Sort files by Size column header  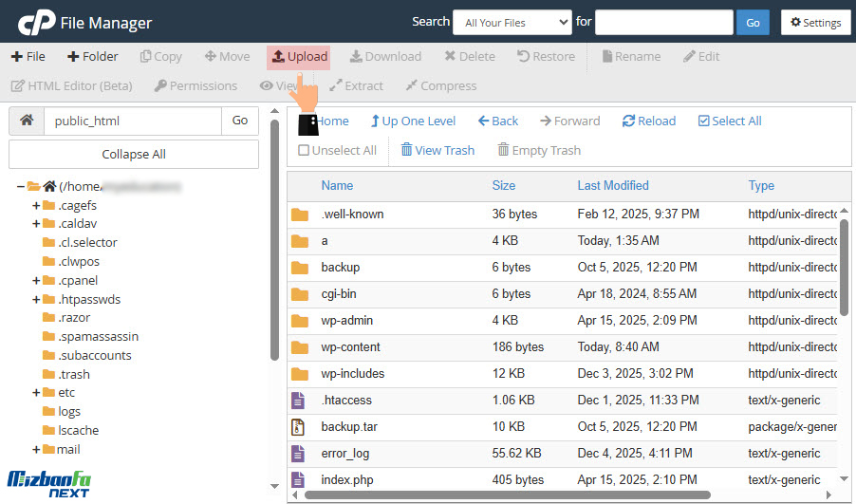[503, 185]
